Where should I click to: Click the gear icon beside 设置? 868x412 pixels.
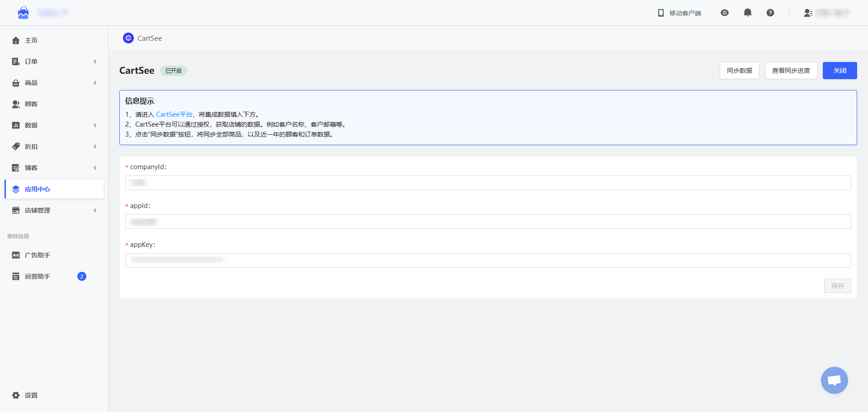(16, 395)
